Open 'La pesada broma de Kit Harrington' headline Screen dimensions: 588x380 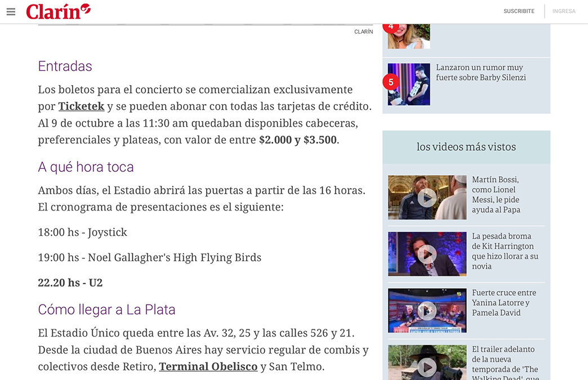tap(505, 251)
